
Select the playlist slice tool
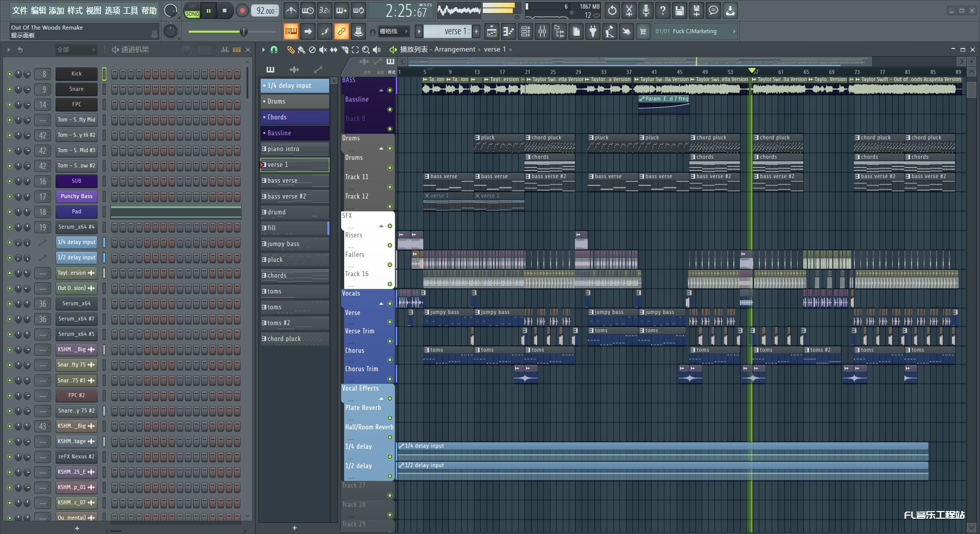coord(345,50)
